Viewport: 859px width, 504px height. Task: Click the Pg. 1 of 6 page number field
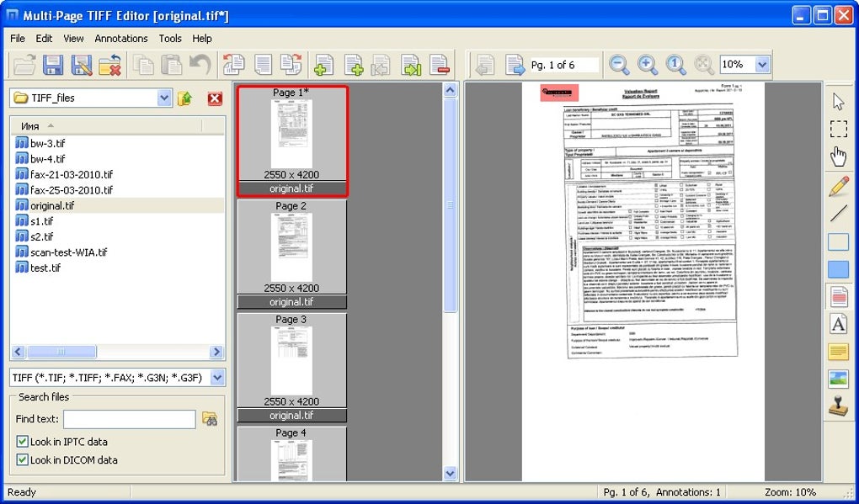point(564,65)
